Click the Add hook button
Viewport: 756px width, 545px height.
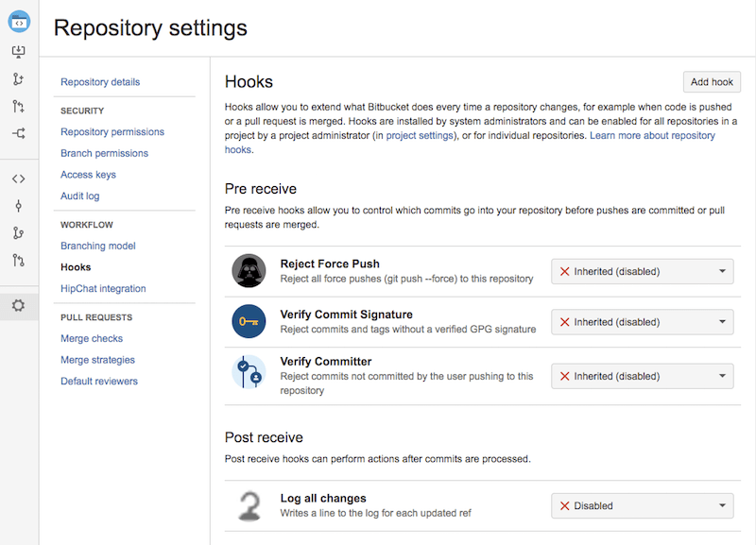pyautogui.click(x=711, y=82)
